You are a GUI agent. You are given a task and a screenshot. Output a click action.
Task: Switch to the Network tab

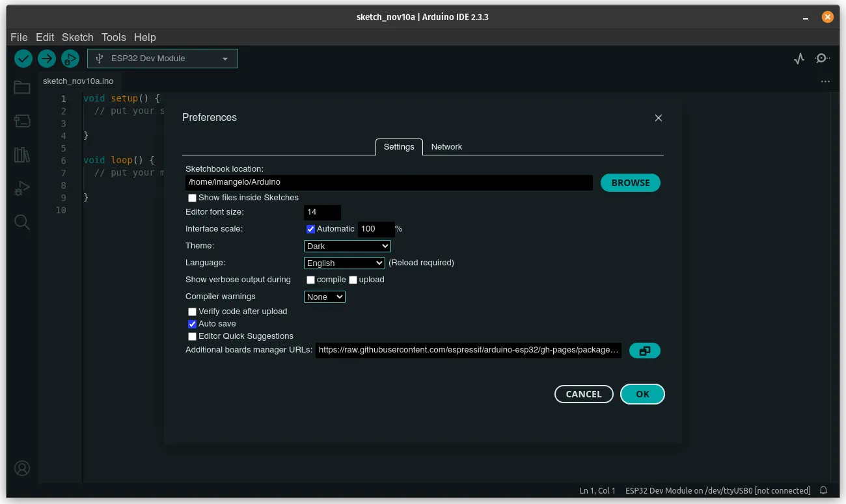click(446, 147)
